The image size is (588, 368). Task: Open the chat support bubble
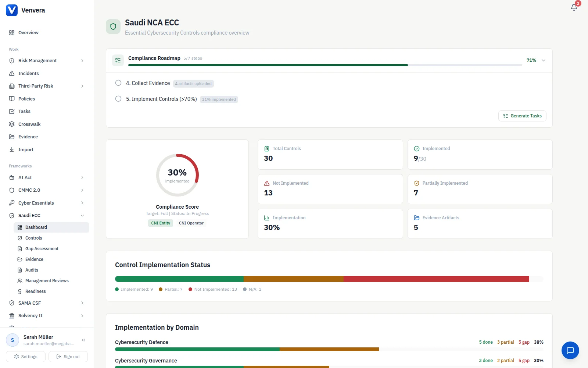click(x=570, y=350)
